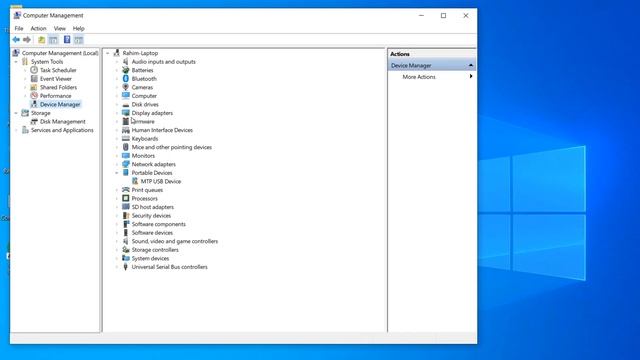Collapse the Storage tree node
Viewport: 640px width, 360px height.
[16, 113]
